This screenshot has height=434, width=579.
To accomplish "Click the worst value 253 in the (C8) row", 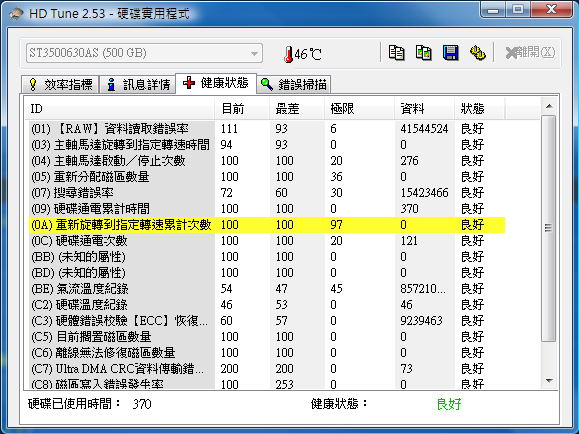I will click(285, 384).
